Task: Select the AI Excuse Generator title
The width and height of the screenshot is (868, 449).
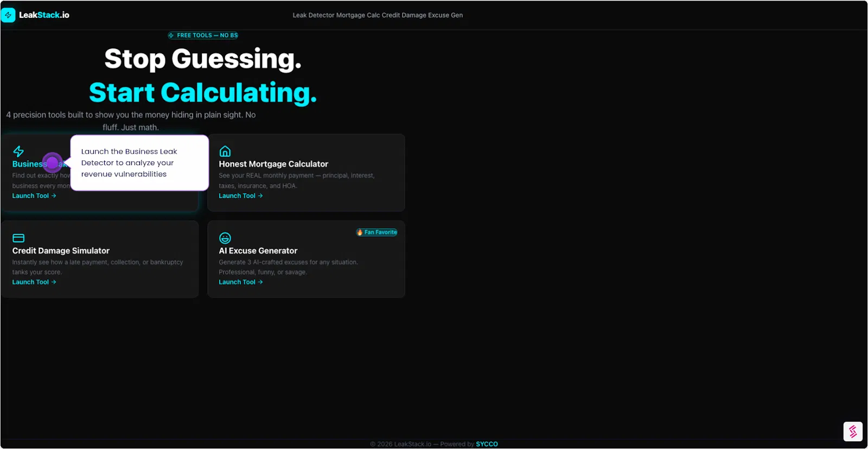Action: tap(258, 251)
